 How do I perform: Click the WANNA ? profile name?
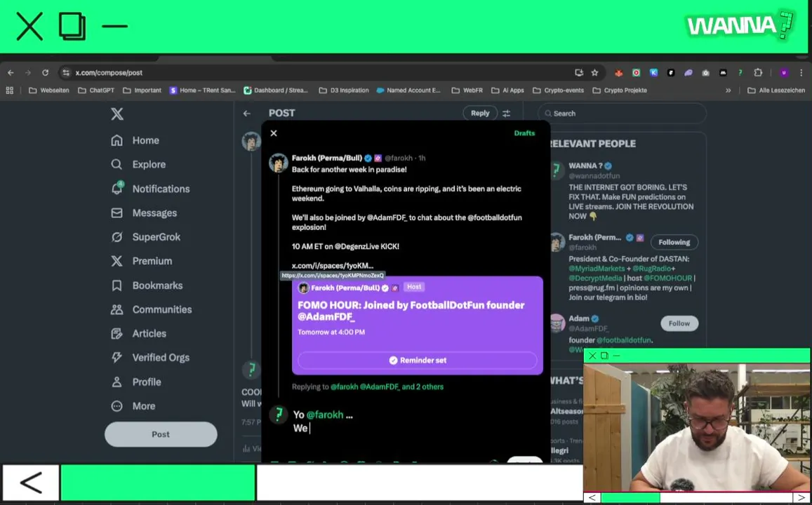point(586,166)
